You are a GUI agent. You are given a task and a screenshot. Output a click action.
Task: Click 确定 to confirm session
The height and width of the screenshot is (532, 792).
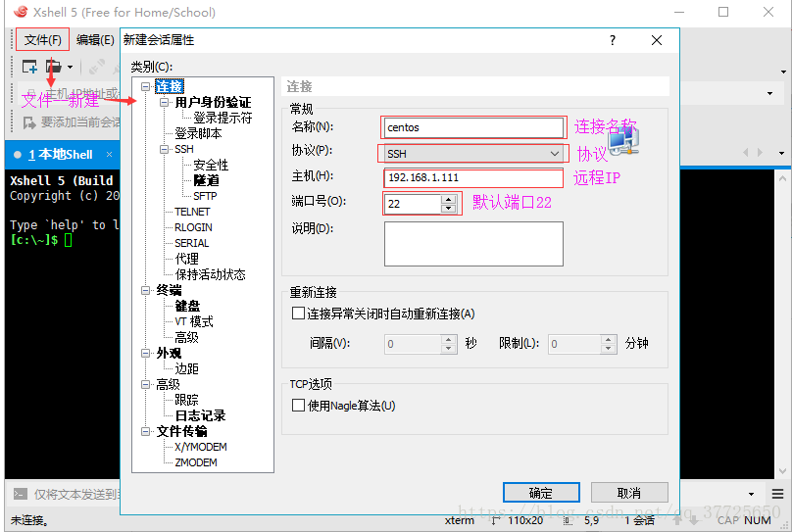[x=541, y=493]
